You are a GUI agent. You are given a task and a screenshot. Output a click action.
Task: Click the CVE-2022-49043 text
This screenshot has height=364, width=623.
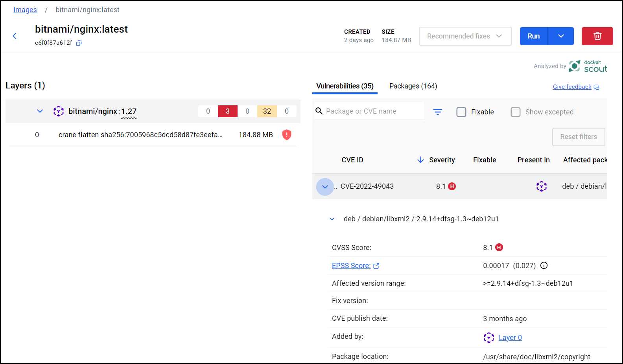[367, 186]
